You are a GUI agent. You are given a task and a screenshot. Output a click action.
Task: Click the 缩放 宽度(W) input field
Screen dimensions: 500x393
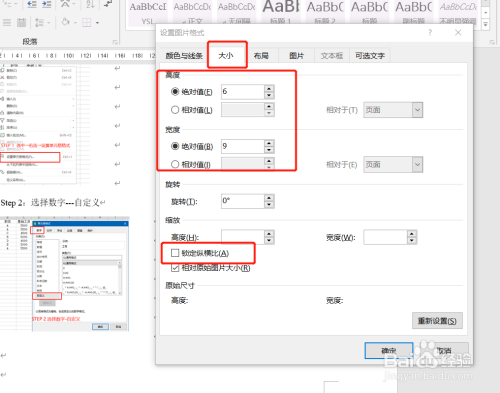tap(385, 237)
